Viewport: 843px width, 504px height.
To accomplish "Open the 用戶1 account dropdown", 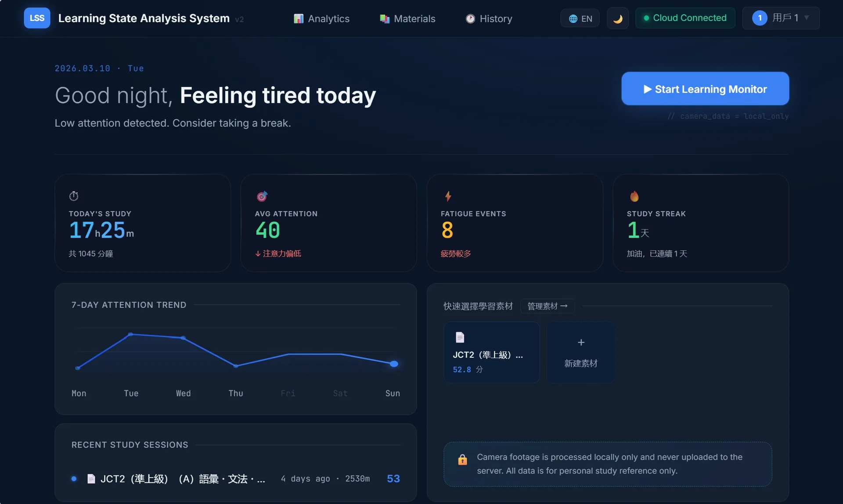I will click(x=781, y=18).
